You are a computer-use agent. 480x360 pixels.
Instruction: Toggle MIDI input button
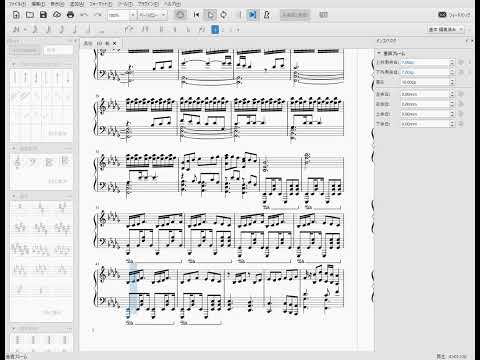click(180, 15)
